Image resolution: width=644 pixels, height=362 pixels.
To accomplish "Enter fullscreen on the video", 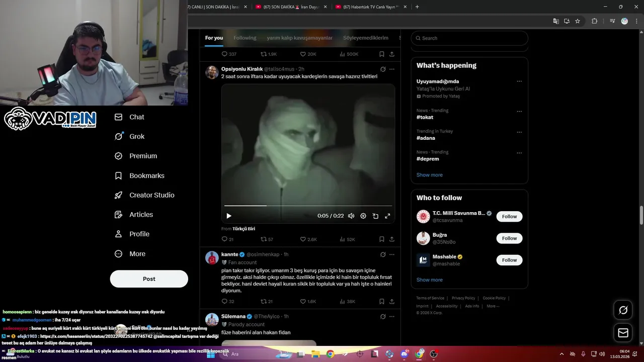I will [387, 216].
